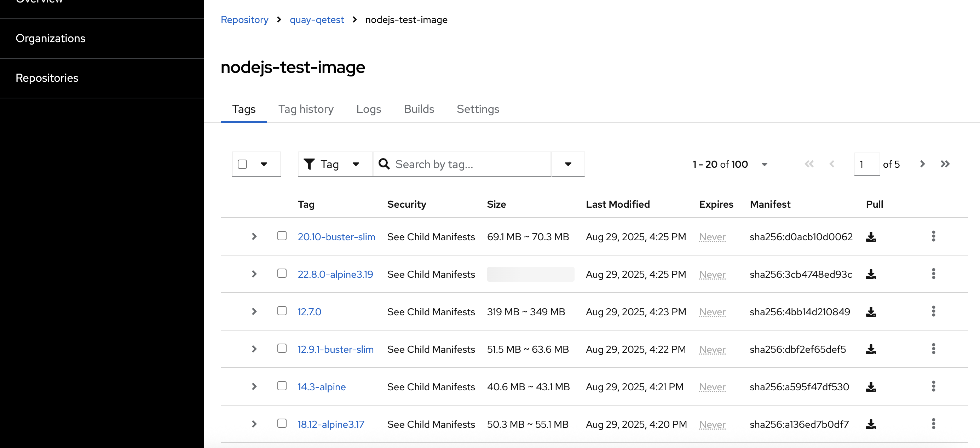Open kebab menu for 22.8.0-alpine3.19 row
The image size is (980, 448).
[933, 274]
